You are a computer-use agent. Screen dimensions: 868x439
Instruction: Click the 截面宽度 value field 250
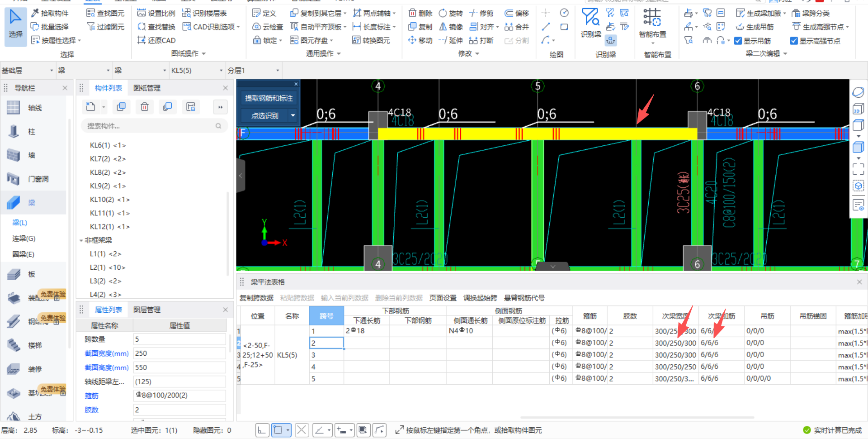(179, 353)
